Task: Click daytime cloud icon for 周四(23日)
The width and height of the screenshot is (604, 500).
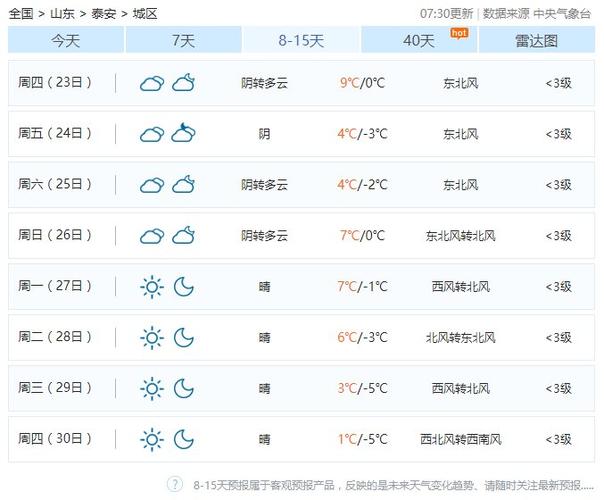Action: (152, 83)
